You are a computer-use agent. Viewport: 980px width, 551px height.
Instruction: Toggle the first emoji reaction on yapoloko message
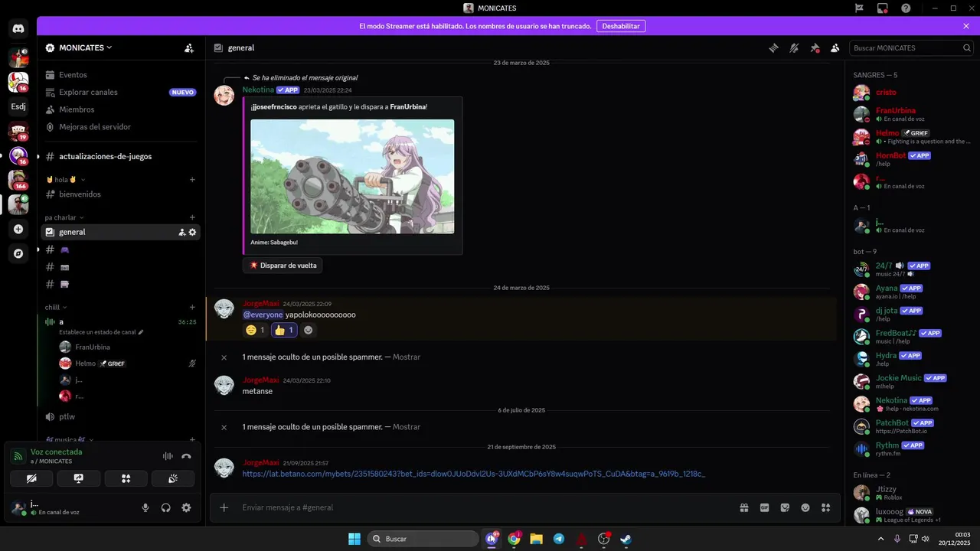click(255, 330)
